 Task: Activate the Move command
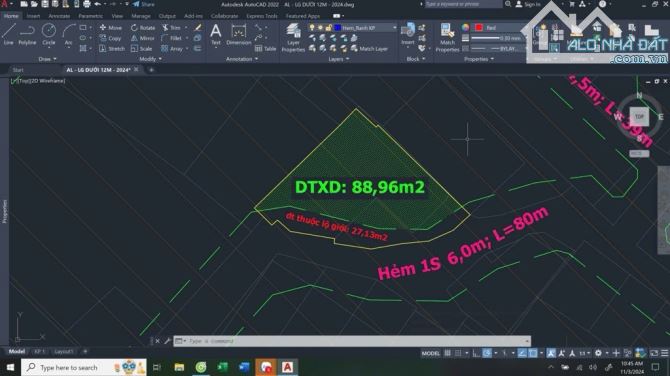[x=110, y=27]
